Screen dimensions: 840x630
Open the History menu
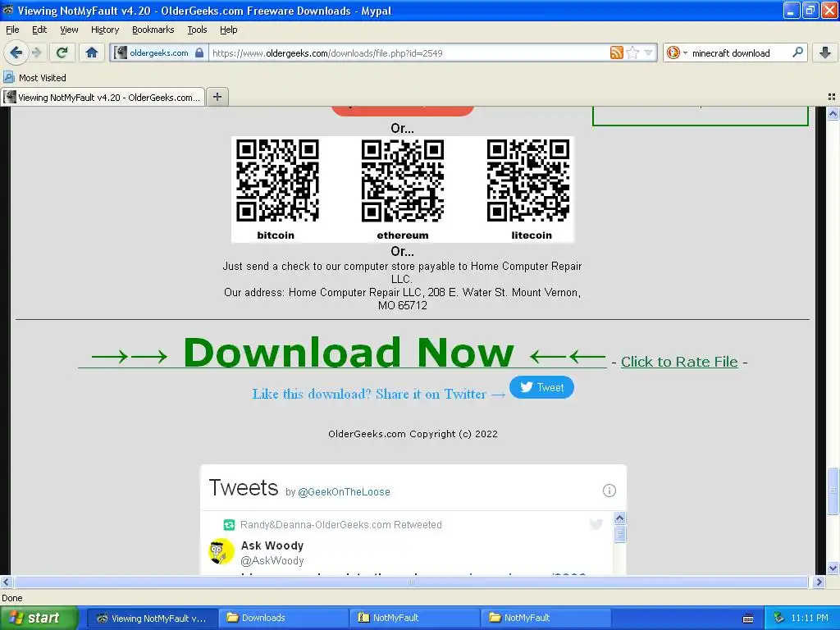pos(105,30)
